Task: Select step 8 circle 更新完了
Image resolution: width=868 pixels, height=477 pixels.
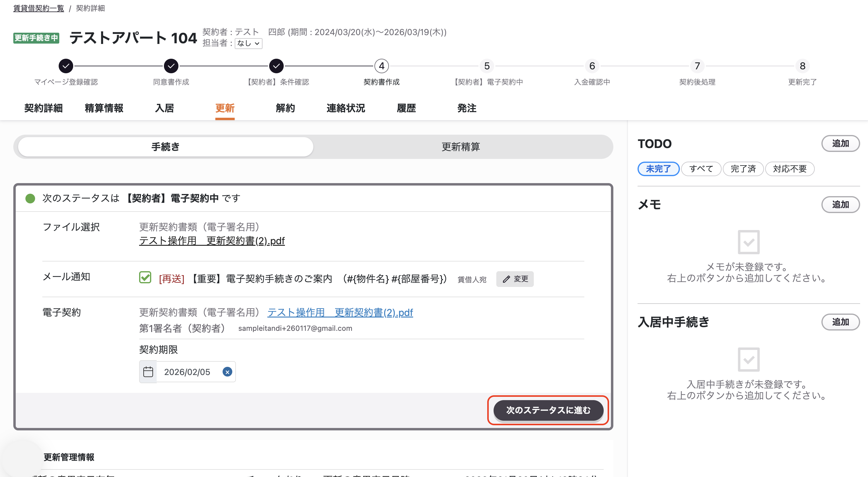Action: coord(802,66)
